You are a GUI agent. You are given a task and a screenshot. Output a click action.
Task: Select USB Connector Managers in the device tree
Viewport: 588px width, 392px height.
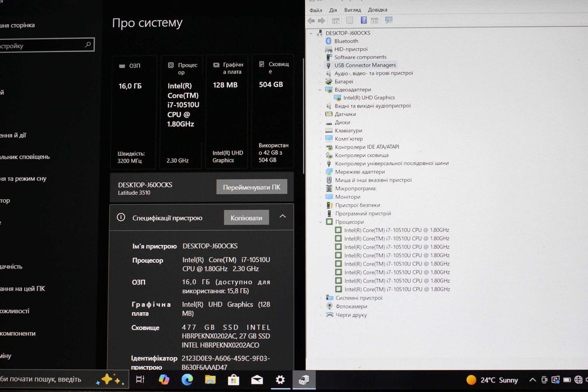[365, 65]
